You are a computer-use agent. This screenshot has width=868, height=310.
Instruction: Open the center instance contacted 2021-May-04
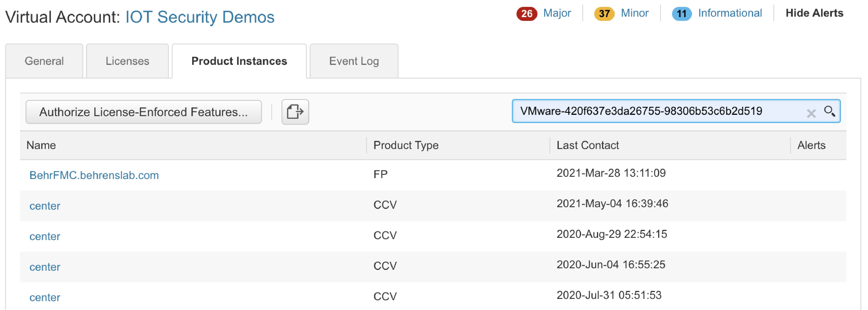coord(45,206)
